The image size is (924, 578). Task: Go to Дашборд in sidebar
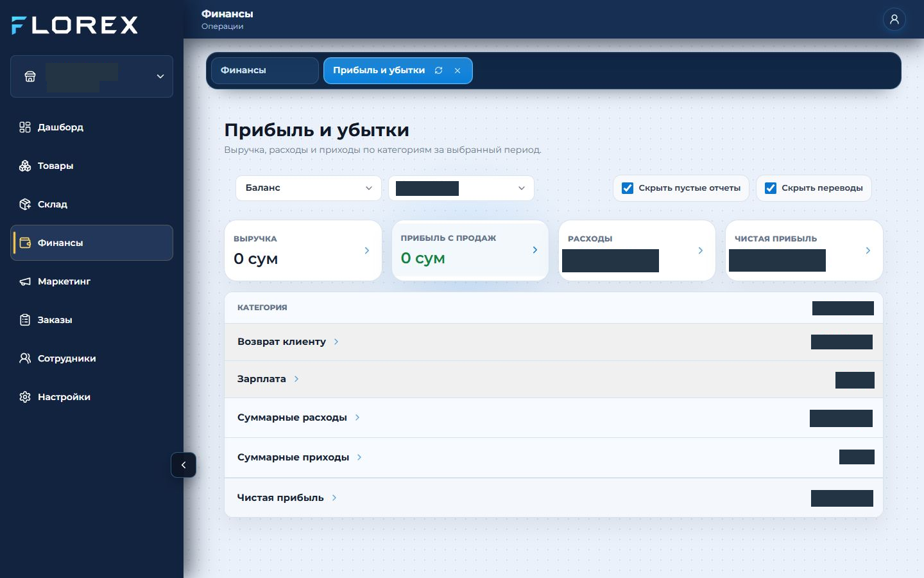tap(92, 127)
